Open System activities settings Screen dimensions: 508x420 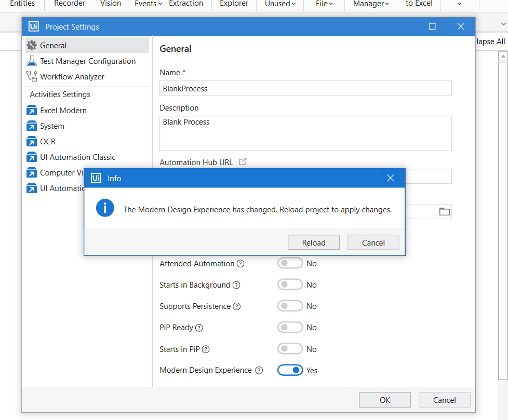point(87,126)
